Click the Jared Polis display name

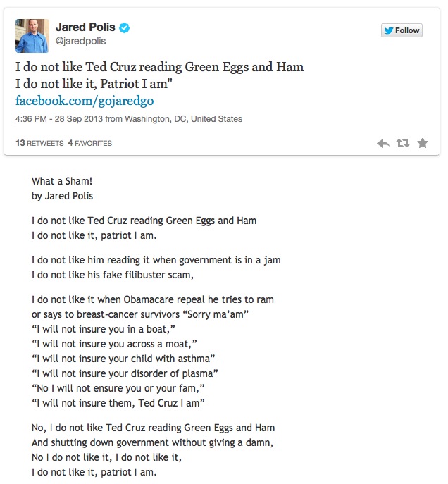tap(85, 28)
